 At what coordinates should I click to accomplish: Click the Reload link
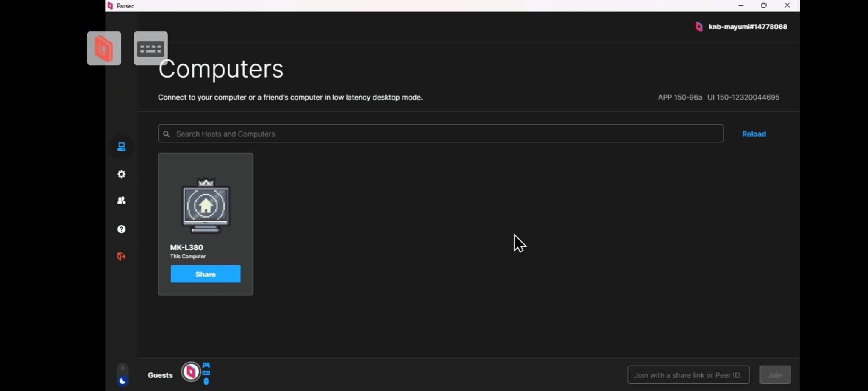click(x=754, y=134)
